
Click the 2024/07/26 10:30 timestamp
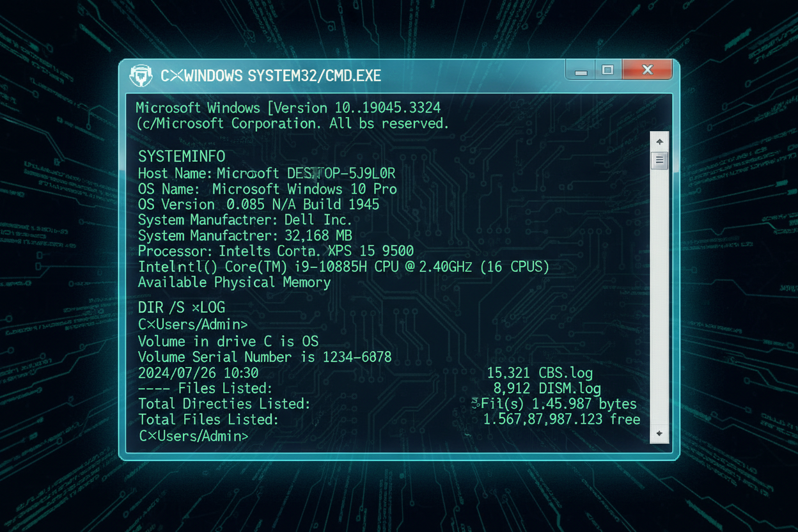(x=198, y=373)
